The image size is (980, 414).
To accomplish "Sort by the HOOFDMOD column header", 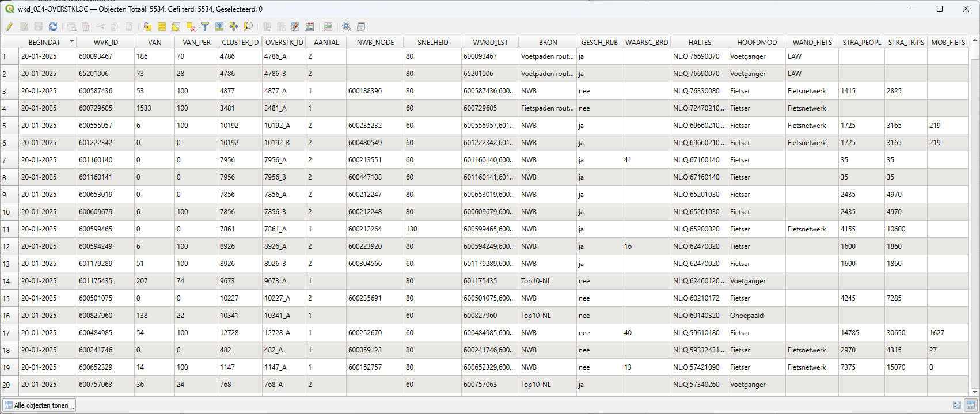I will (x=757, y=42).
